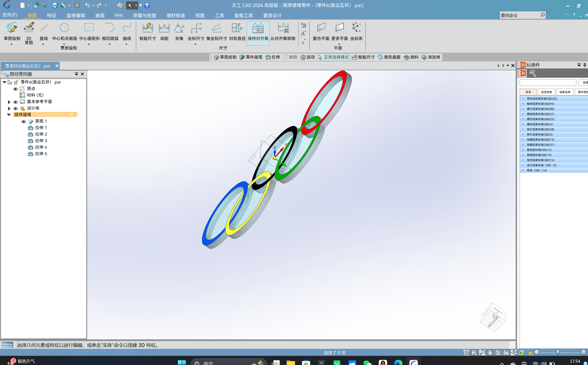The height and width of the screenshot is (365, 588).
Task: Click the 选型参数 tab in 标准件 panel
Action: click(x=546, y=92)
